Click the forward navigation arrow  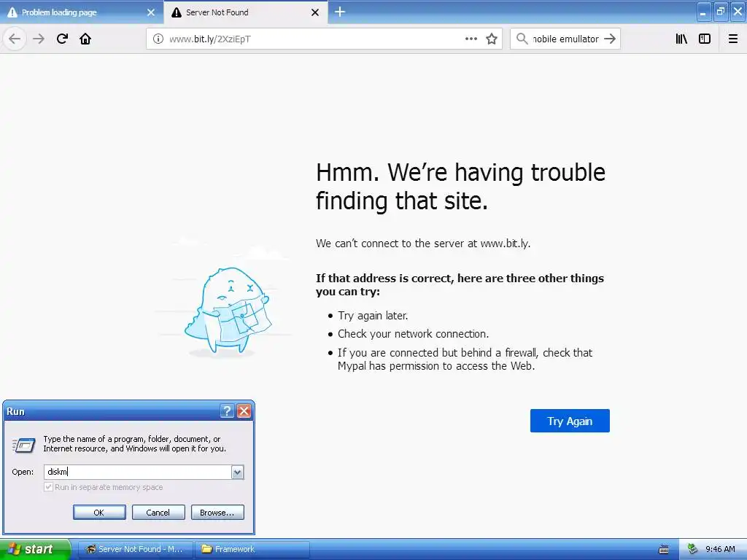[x=39, y=39]
